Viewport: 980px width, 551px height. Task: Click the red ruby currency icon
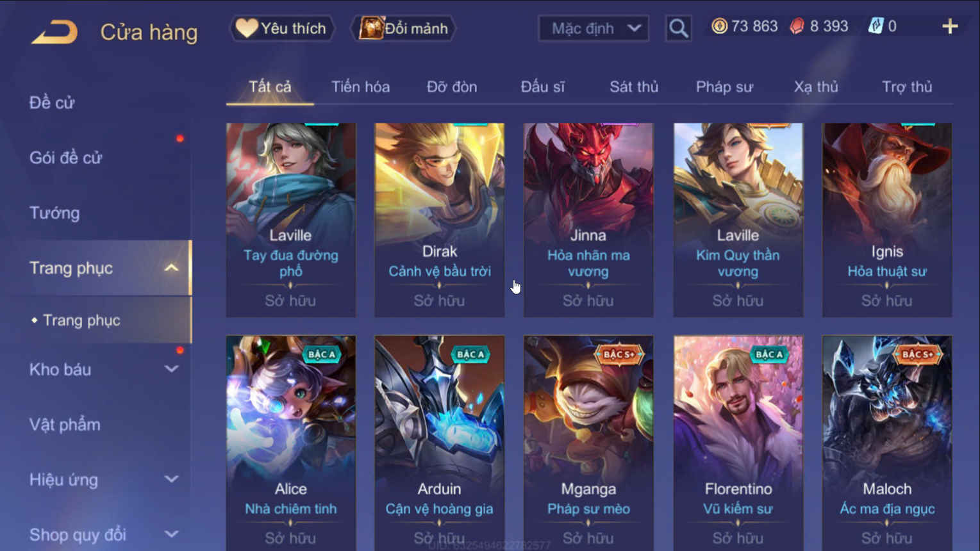[x=797, y=26]
